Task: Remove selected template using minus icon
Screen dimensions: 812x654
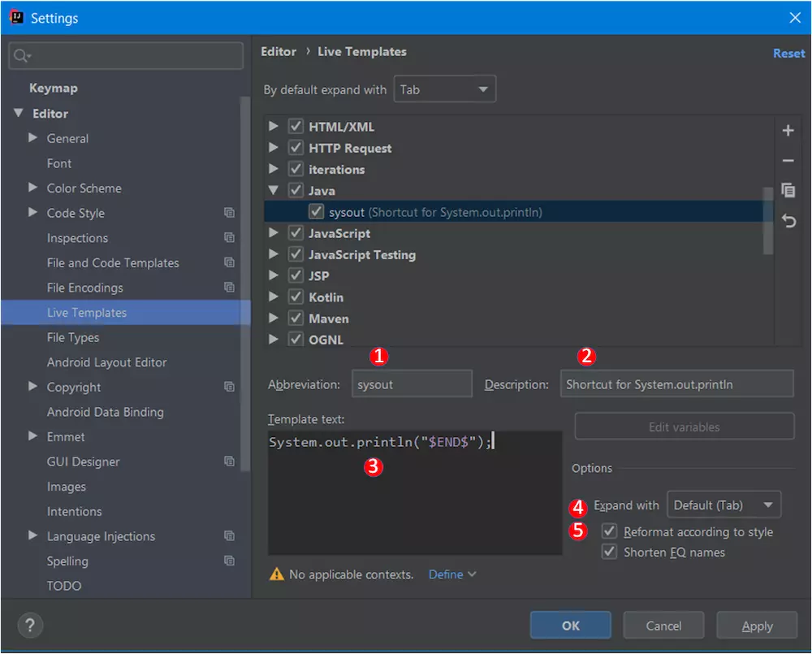Action: pyautogui.click(x=788, y=161)
